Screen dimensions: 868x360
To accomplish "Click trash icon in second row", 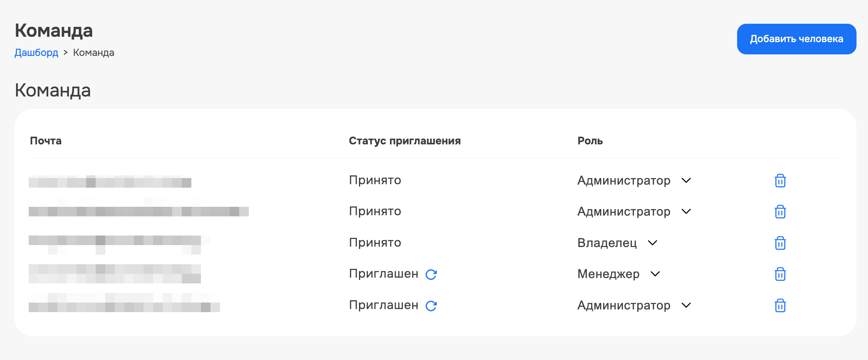I will tap(780, 211).
